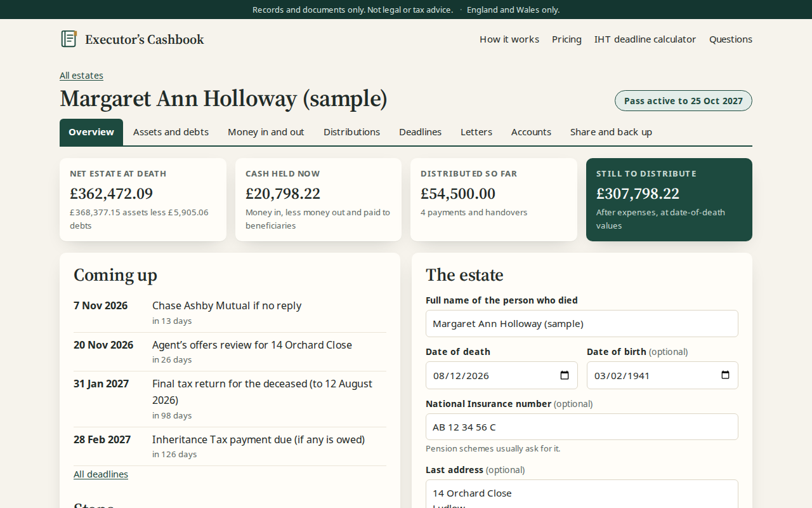The height and width of the screenshot is (508, 812).
Task: Go back to All estates
Action: coord(81,76)
